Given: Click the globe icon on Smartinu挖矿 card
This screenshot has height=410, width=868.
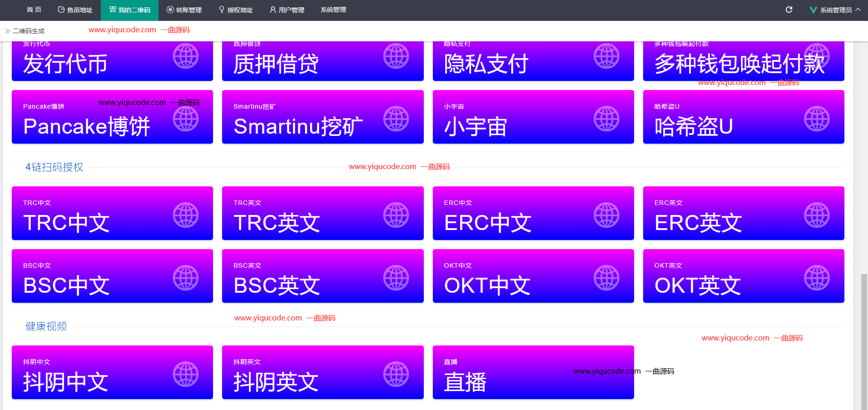Looking at the screenshot, I should point(396,119).
